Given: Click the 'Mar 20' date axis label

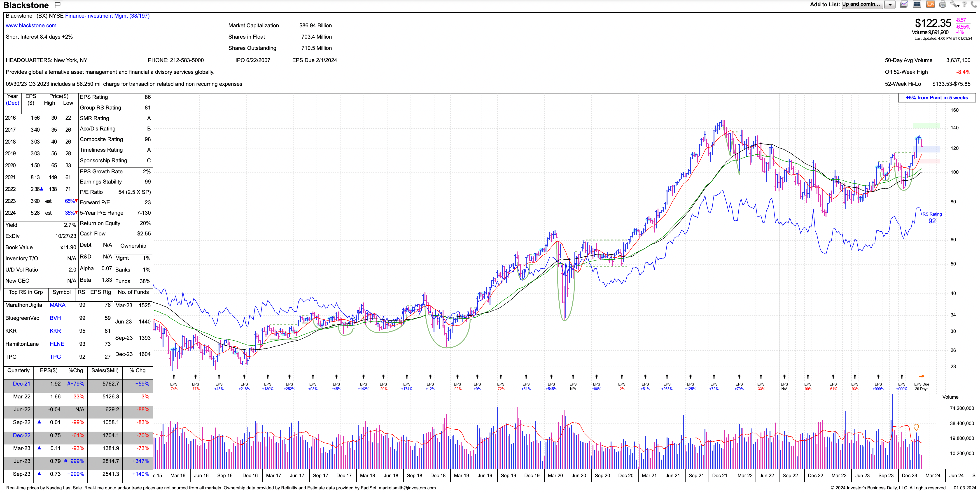Looking at the screenshot, I should 555,475.
